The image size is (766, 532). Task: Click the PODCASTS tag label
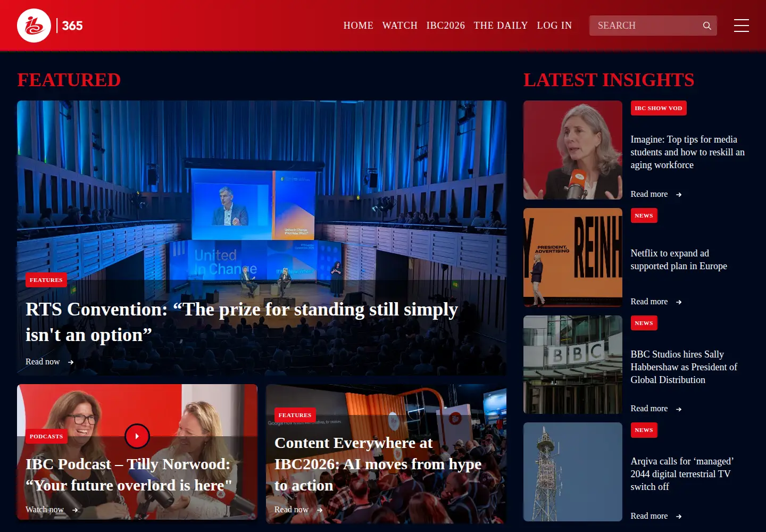pyautogui.click(x=46, y=436)
